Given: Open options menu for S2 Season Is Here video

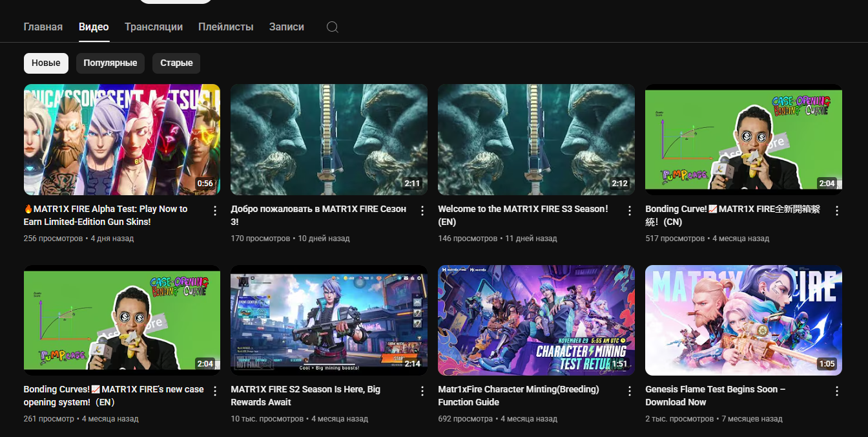Looking at the screenshot, I should (422, 391).
